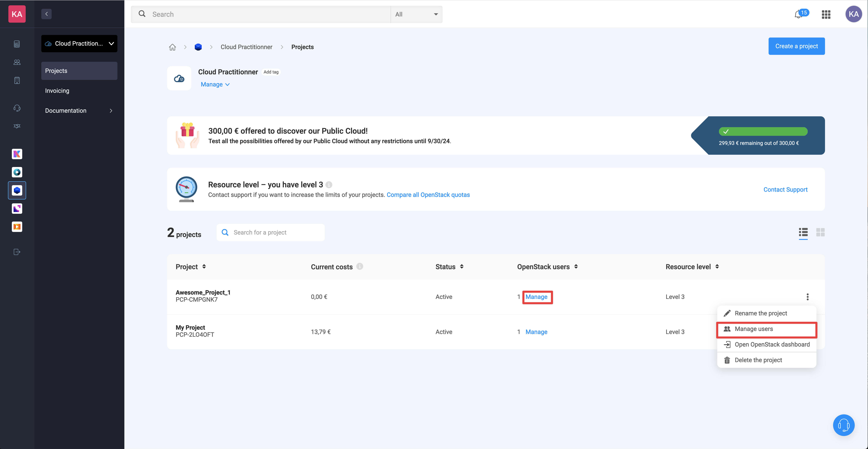Go to home via the breadcrumb house icon
Screen dimensions: 868x449
[173, 47]
